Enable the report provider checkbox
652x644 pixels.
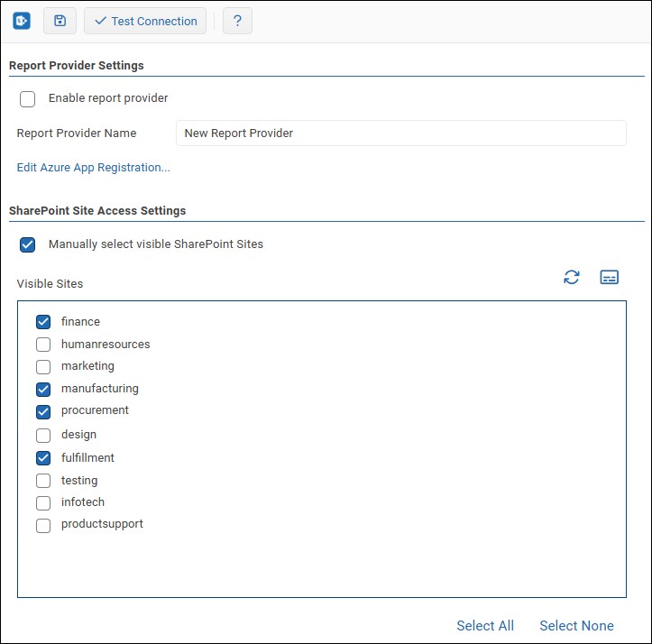point(28,99)
